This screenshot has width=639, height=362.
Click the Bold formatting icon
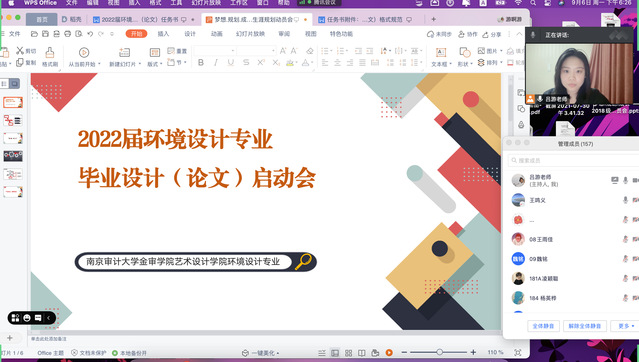tap(201, 62)
